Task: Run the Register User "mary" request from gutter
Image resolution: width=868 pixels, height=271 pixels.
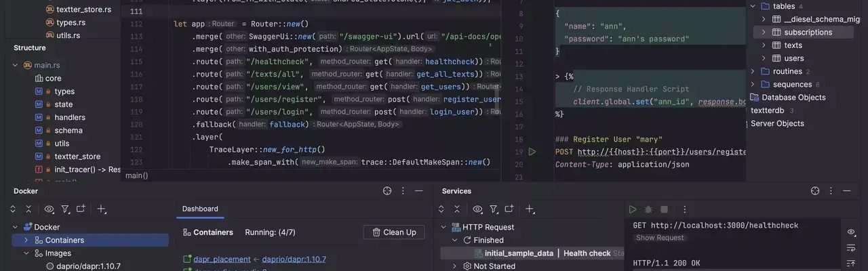Action: (532, 152)
